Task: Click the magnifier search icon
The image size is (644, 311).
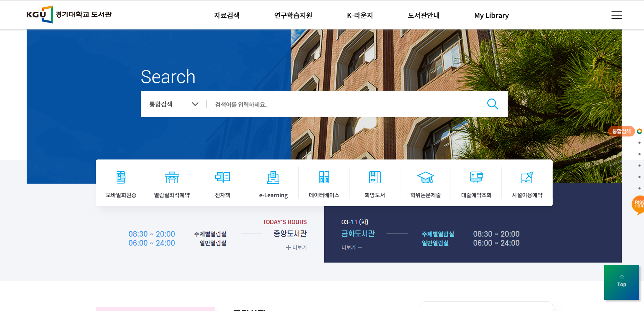Action: click(x=492, y=104)
